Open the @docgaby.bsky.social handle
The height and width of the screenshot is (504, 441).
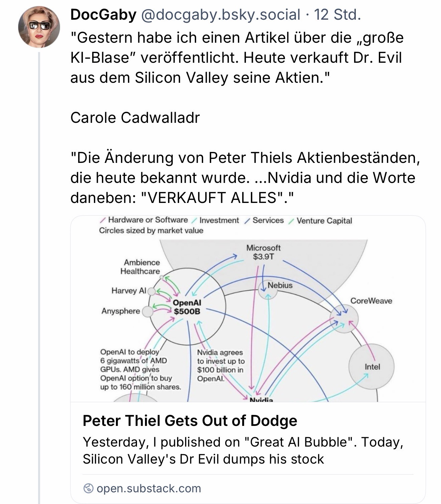(x=220, y=15)
